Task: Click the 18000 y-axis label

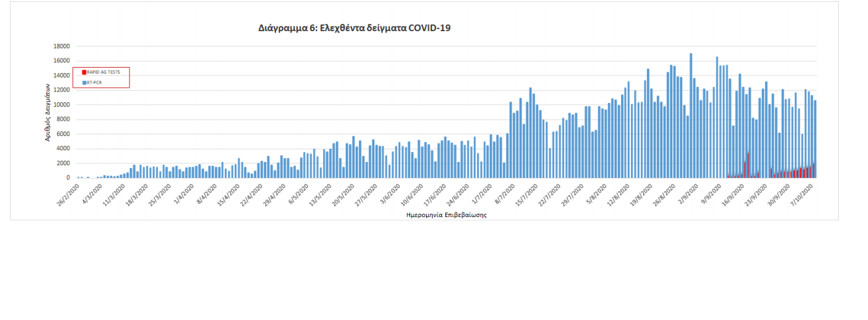Action: (62, 46)
